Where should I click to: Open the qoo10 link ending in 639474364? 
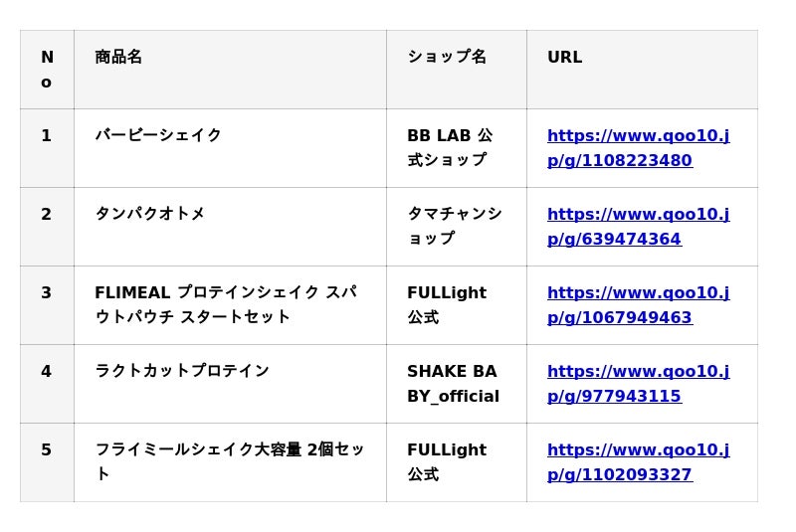click(x=638, y=227)
